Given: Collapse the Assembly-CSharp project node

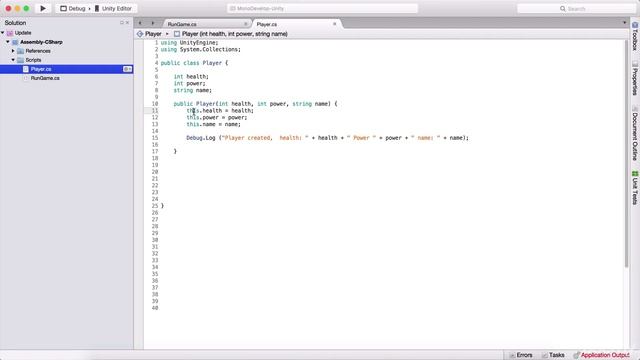Looking at the screenshot, I should coord(8,42).
